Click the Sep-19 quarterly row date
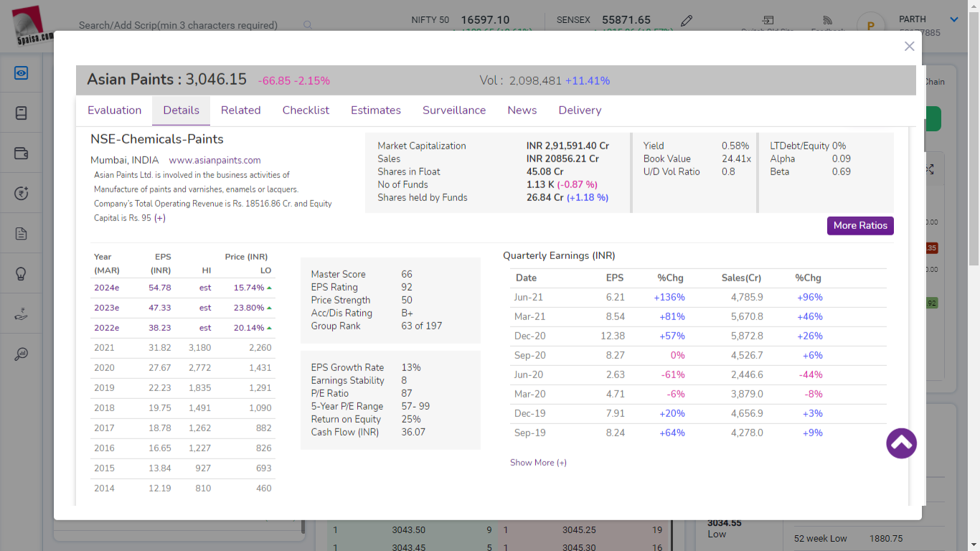The image size is (980, 551). pos(529,433)
